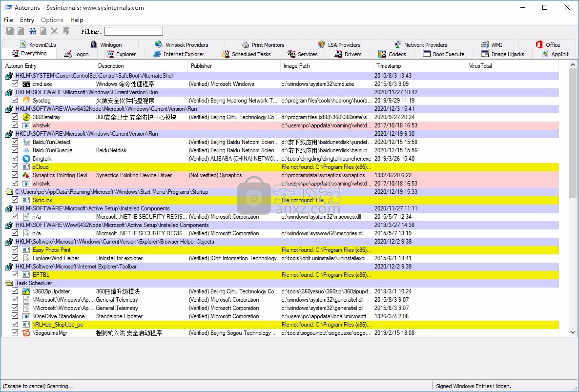Image resolution: width=579 pixels, height=392 pixels.
Task: Toggle the EPTBL entry checkbox
Action: [15, 274]
